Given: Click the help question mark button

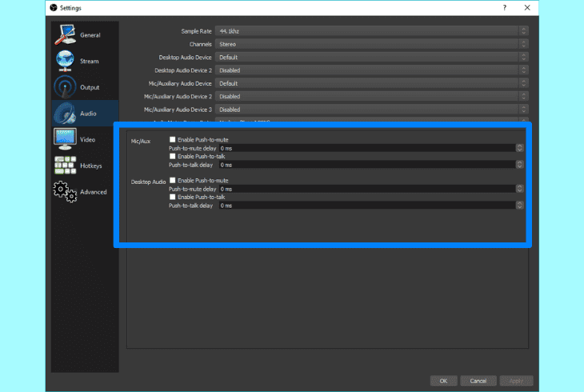Looking at the screenshot, I should (x=505, y=7).
